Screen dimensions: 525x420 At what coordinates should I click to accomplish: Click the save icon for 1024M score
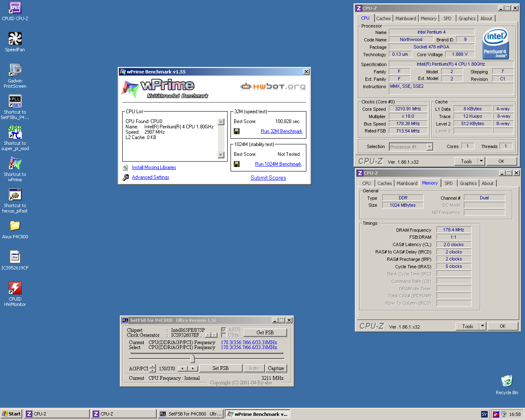(237, 164)
